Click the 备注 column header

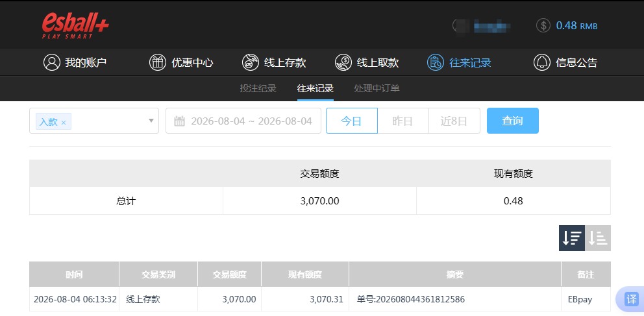click(586, 274)
